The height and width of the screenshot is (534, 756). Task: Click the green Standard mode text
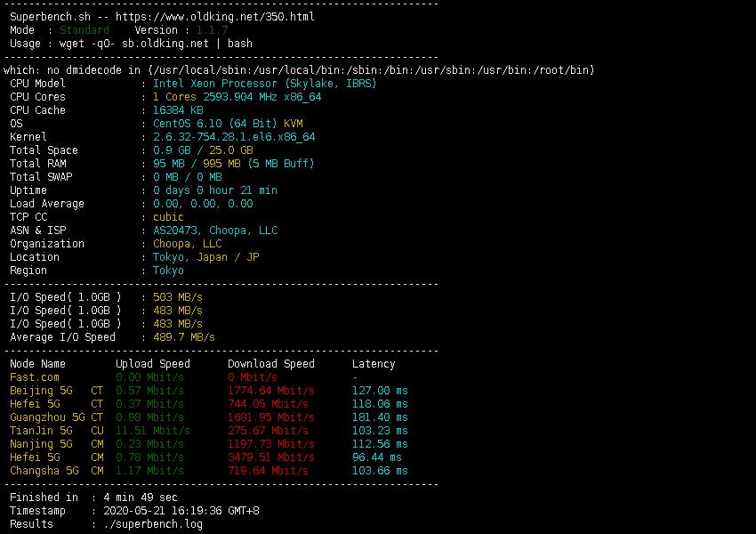click(x=84, y=30)
